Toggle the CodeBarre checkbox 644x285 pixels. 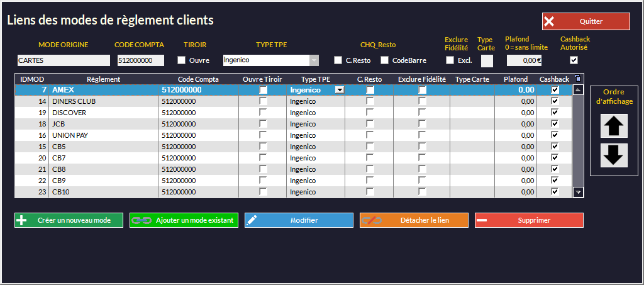384,60
